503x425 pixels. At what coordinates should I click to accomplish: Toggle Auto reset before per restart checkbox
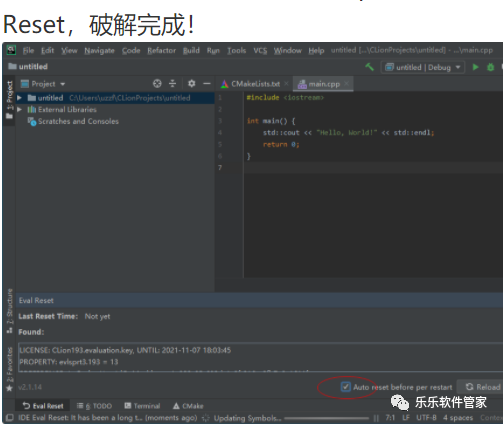point(346,387)
